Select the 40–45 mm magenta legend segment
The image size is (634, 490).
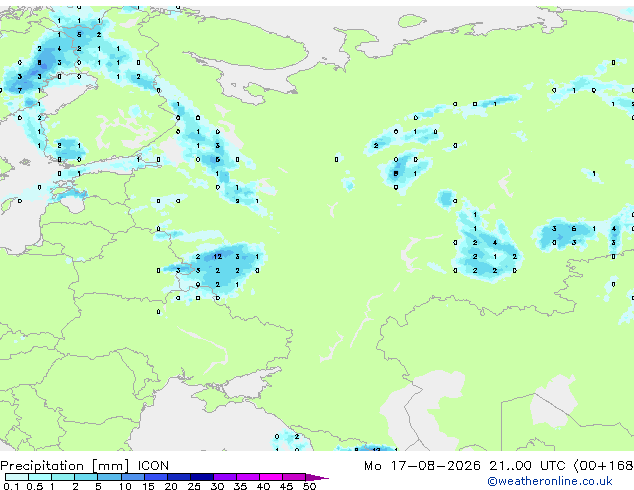[271, 477]
